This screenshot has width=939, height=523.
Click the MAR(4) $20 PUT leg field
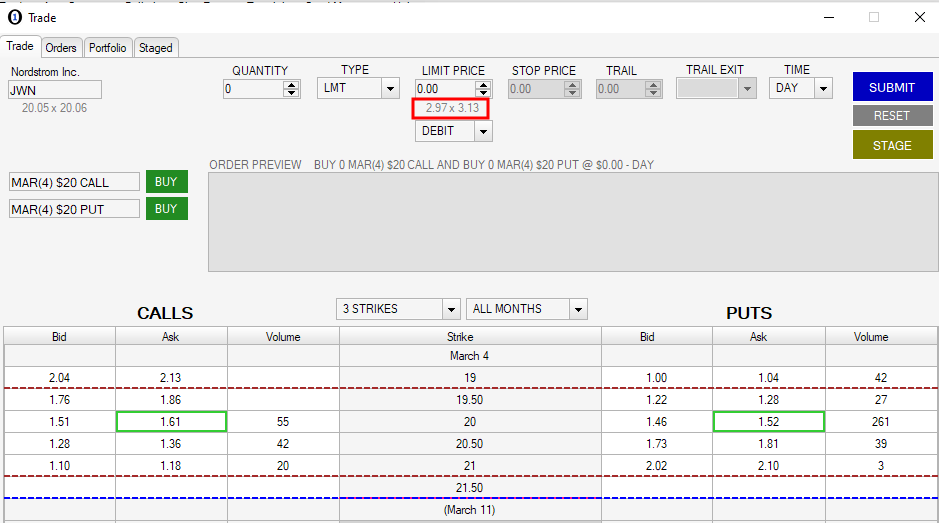[x=74, y=209]
